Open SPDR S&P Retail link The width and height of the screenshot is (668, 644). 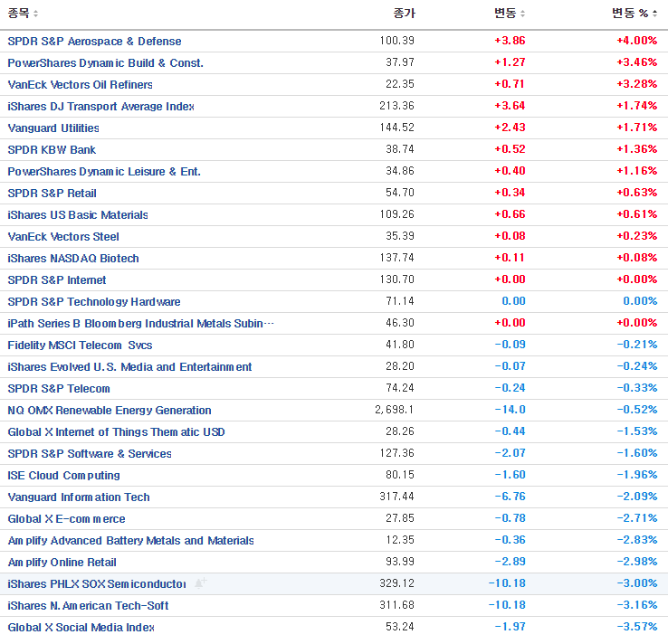(52, 194)
